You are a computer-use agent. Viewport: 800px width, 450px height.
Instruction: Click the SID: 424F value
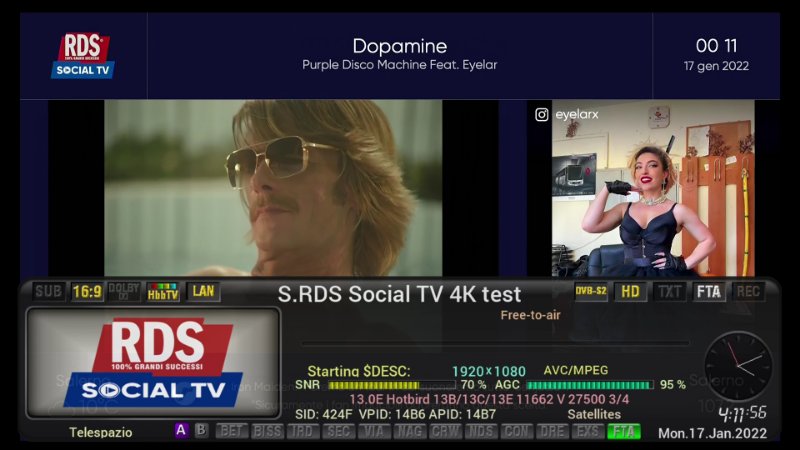tap(323, 414)
